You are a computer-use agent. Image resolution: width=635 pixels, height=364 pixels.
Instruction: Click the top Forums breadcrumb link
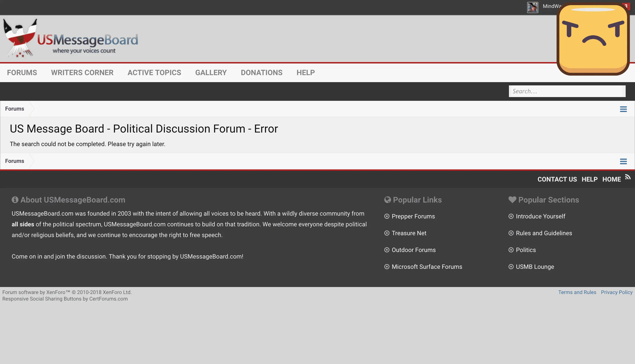14,109
